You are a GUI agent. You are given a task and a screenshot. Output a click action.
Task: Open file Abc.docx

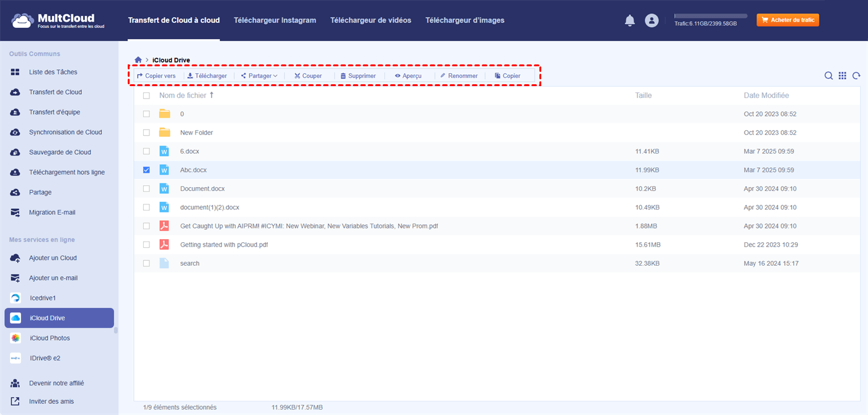click(x=193, y=170)
